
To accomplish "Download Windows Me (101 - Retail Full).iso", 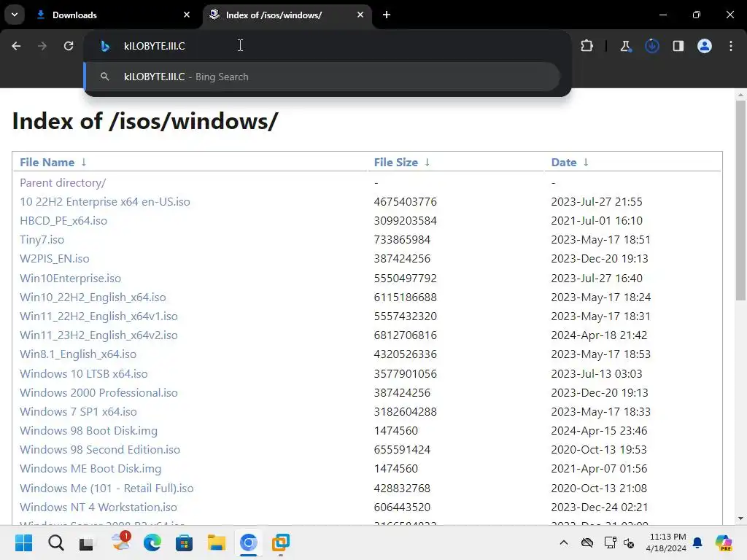I will click(107, 489).
